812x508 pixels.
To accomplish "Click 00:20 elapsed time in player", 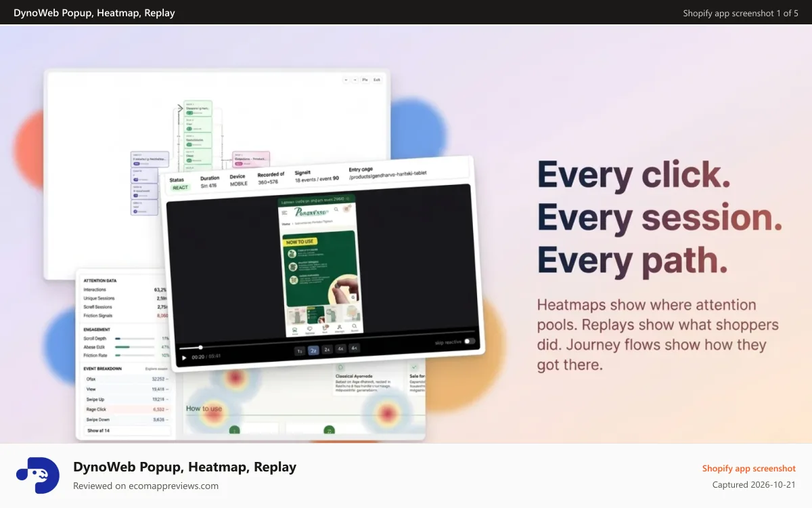I will pyautogui.click(x=198, y=357).
